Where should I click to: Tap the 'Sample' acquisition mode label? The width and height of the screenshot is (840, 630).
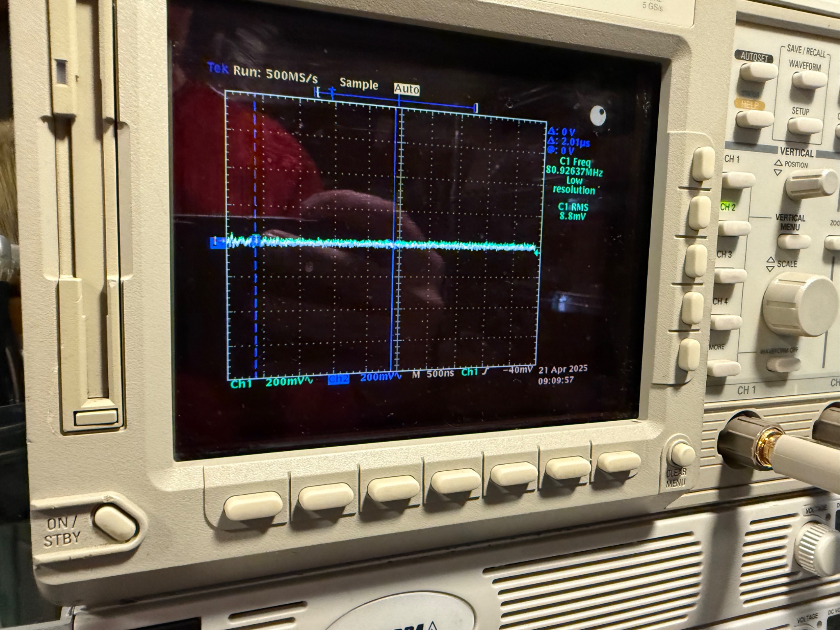(359, 84)
